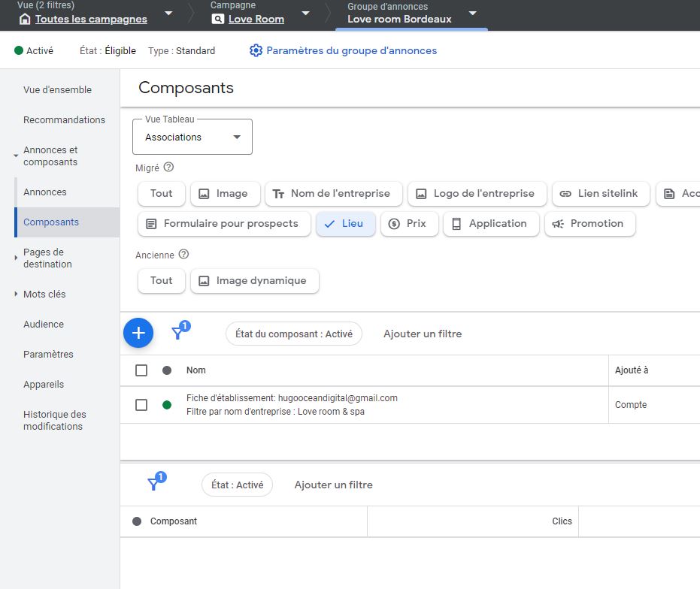Select the Promotion component chip
This screenshot has height=589, width=700.
(589, 224)
